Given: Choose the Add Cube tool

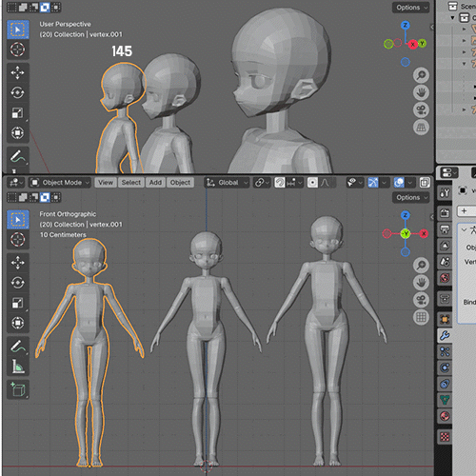Looking at the screenshot, I should 17,389.
